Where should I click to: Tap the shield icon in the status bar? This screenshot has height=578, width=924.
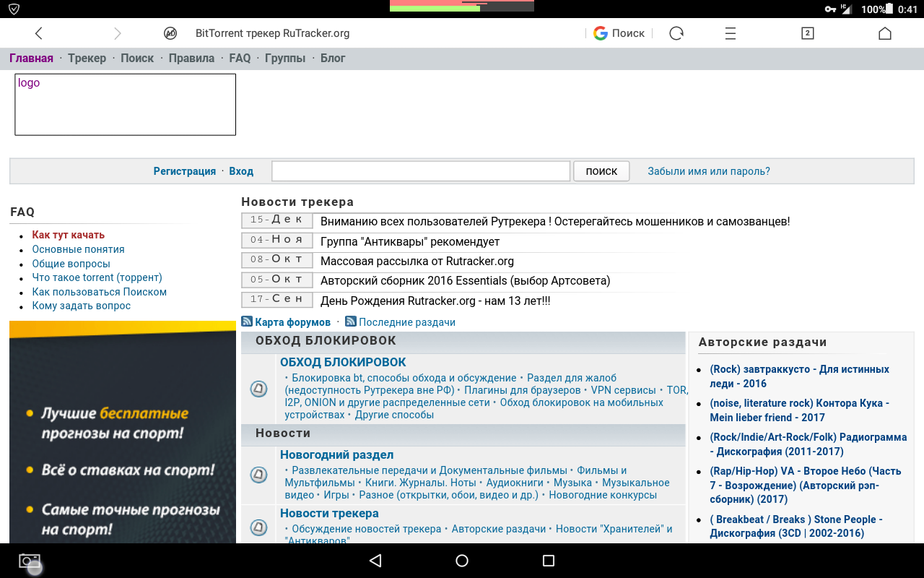tap(14, 9)
